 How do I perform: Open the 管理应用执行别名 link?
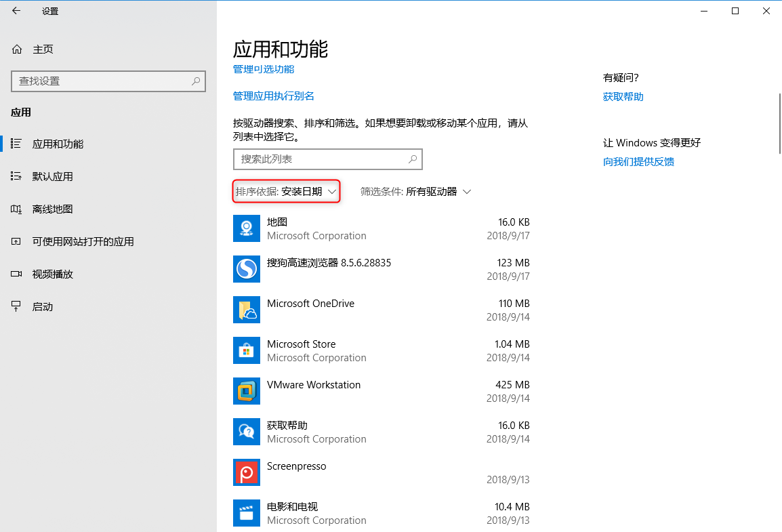pyautogui.click(x=273, y=96)
